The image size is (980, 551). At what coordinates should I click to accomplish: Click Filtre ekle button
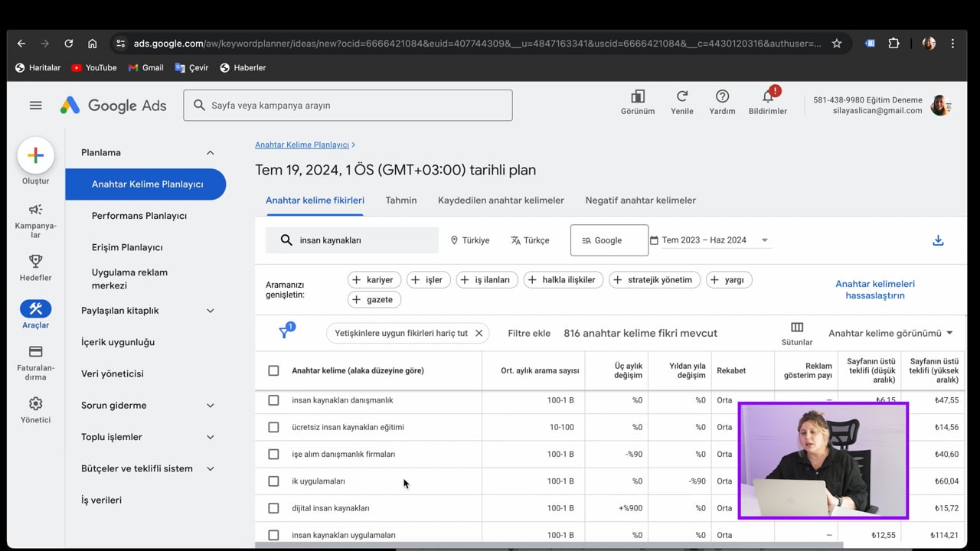point(529,333)
